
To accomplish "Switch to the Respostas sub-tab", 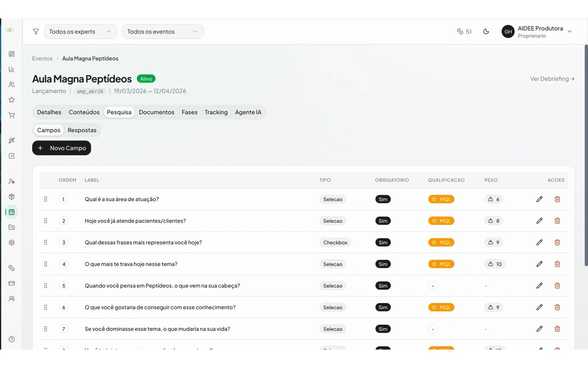I will (82, 130).
